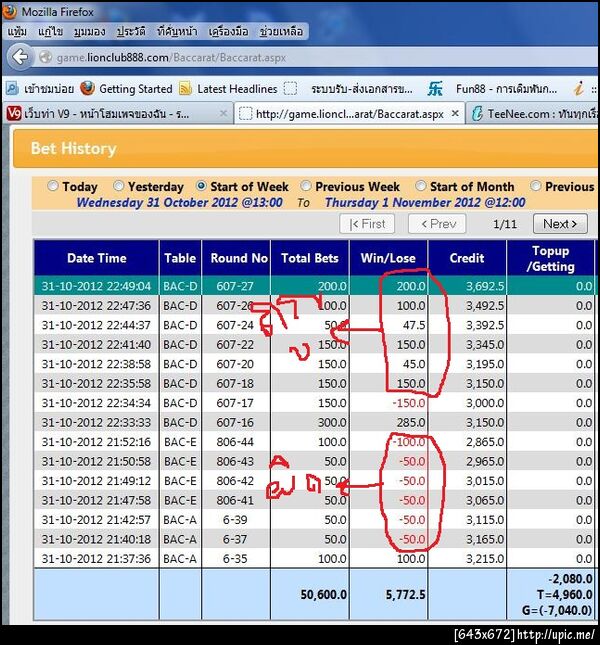Click the Bet History heading

point(74,148)
